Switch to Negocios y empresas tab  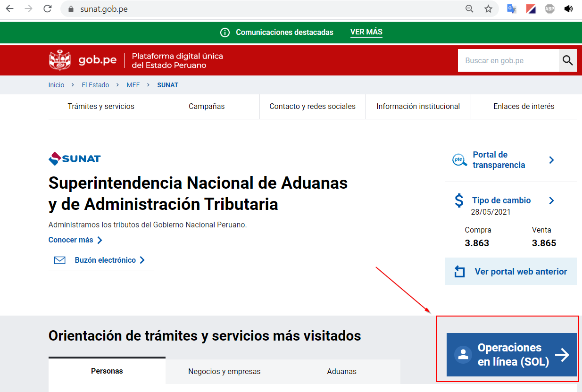coord(224,371)
